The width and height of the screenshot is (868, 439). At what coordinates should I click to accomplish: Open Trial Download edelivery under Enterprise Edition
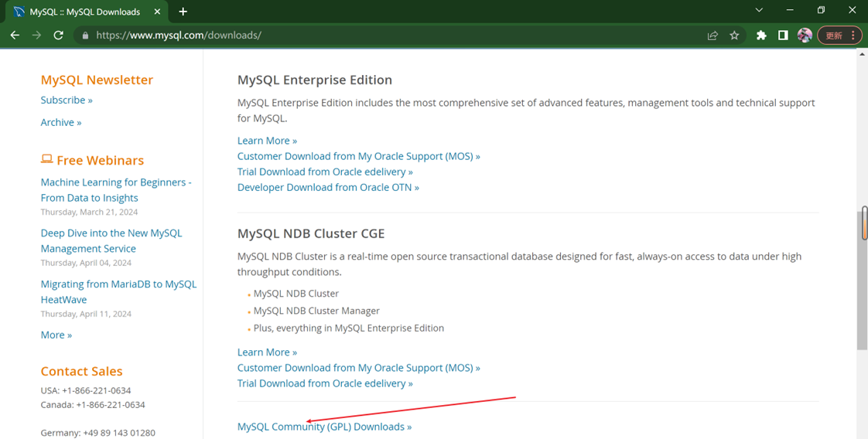[325, 172]
